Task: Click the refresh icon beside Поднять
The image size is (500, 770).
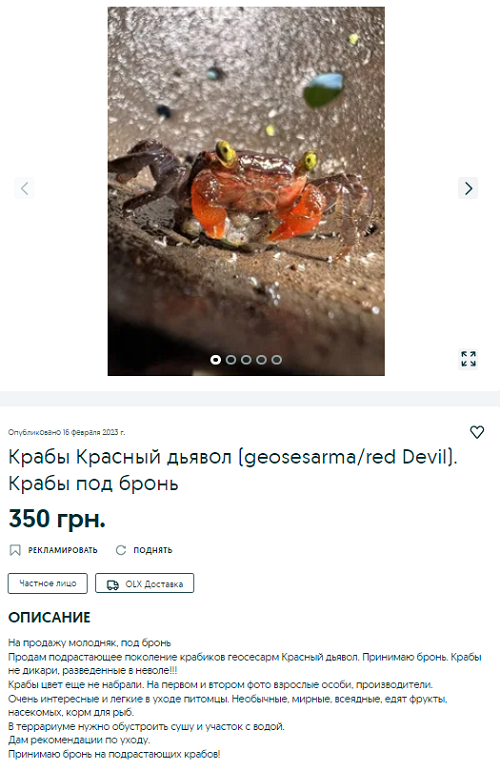Action: tap(121, 550)
